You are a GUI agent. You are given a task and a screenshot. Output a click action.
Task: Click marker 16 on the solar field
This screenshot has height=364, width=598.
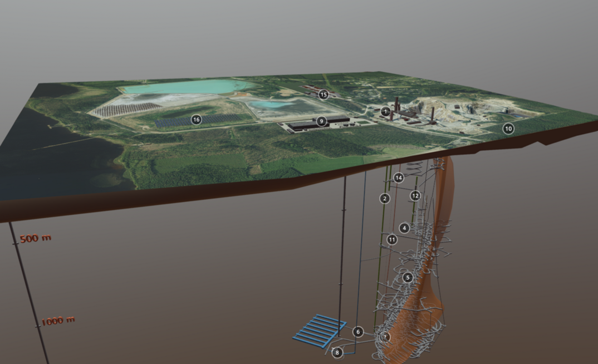196,119
